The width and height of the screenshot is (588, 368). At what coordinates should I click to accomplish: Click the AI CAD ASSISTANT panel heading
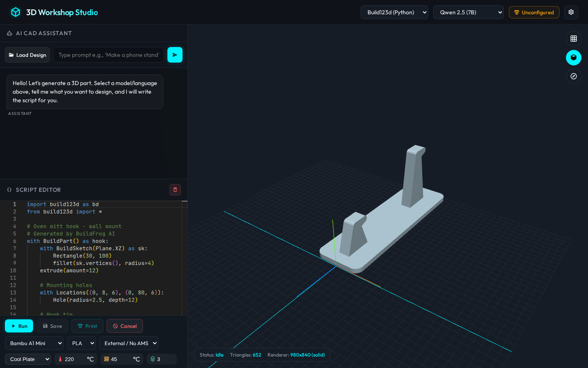(44, 33)
